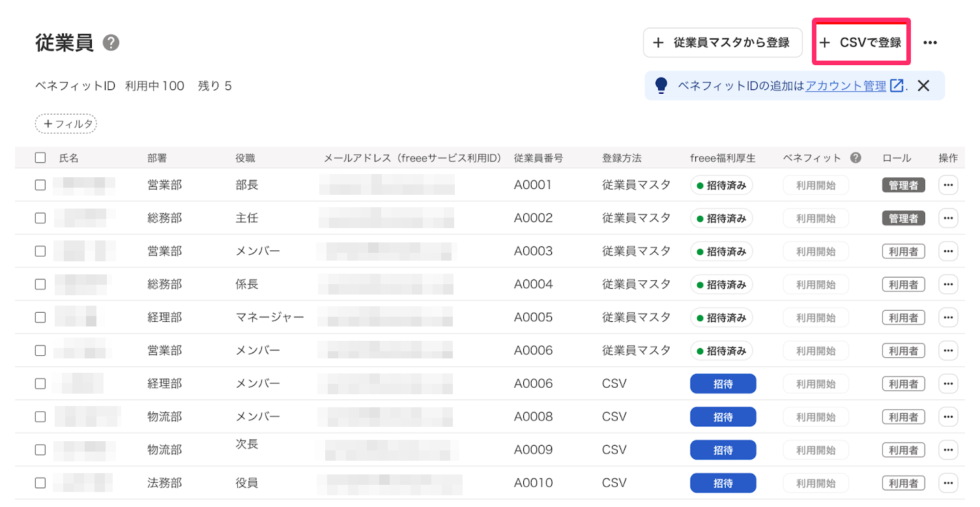Viewport: 980px width, 507px height.
Task: Dismiss the benefit ID notice banner
Action: [x=923, y=85]
